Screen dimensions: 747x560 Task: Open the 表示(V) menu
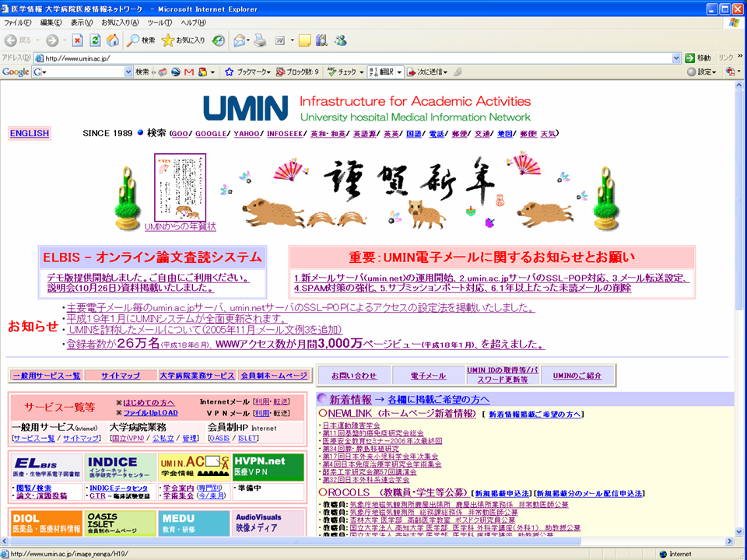pos(81,23)
